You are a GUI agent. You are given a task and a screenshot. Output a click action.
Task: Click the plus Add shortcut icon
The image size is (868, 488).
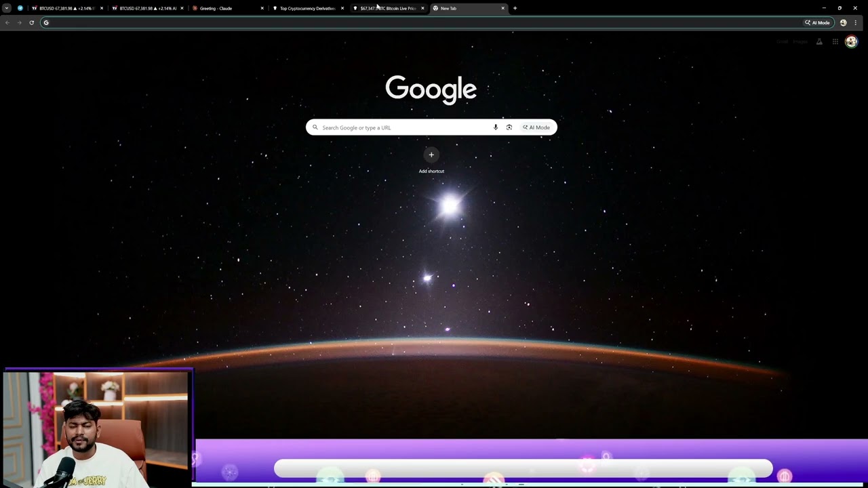coord(431,155)
